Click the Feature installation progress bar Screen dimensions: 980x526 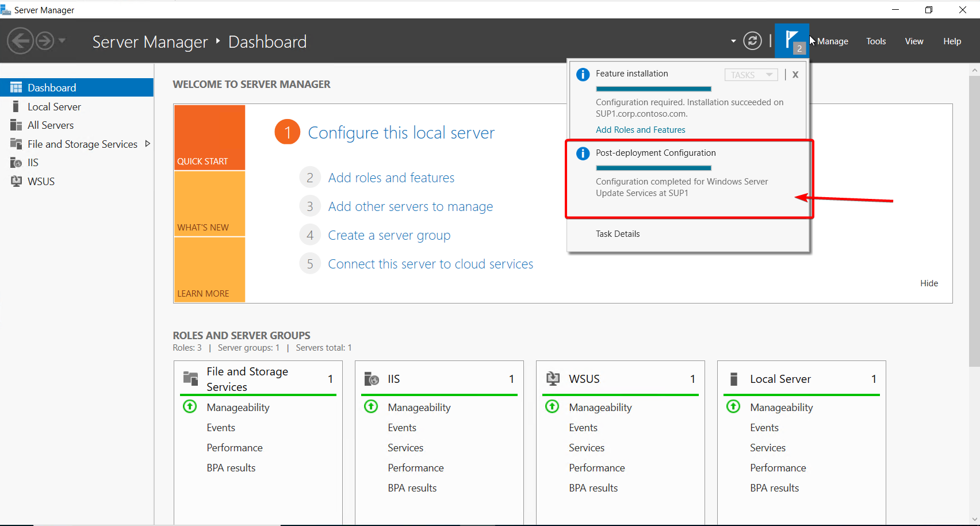(x=653, y=89)
